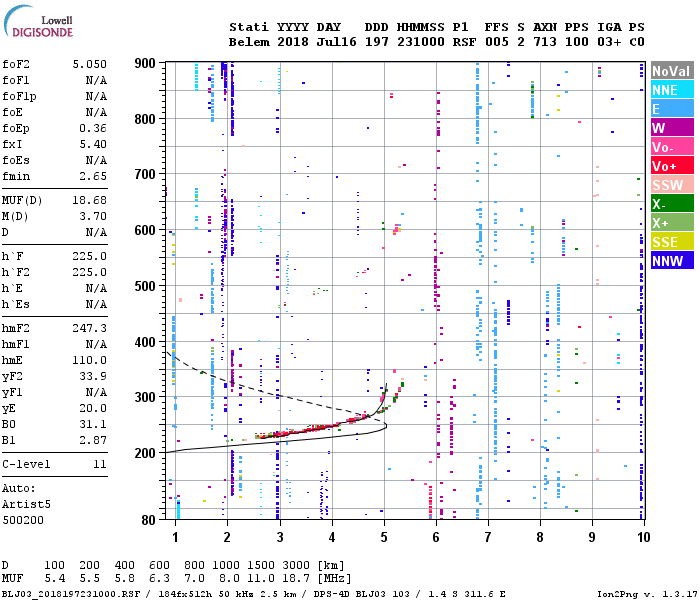
Task: Click the BLJ03_2018197231000.RSF file name
Action: pos(71,594)
